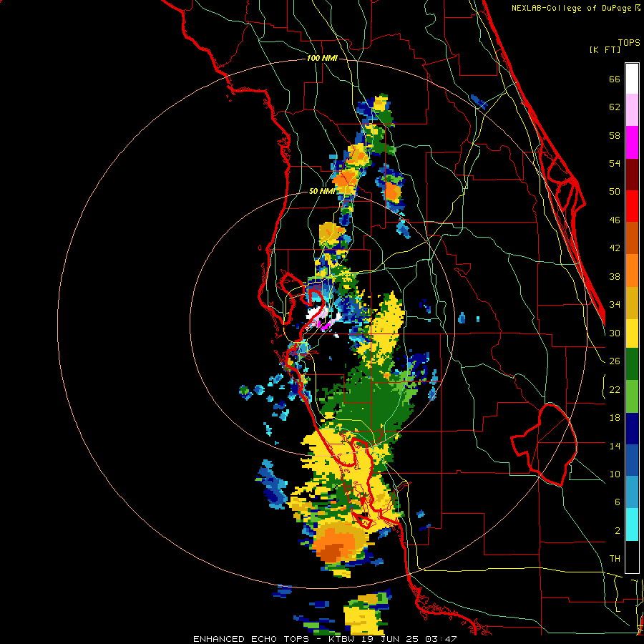Image resolution: width=644 pixels, height=644 pixels.
Task: Click the "50 NMI" range ring label
Action: point(321,191)
